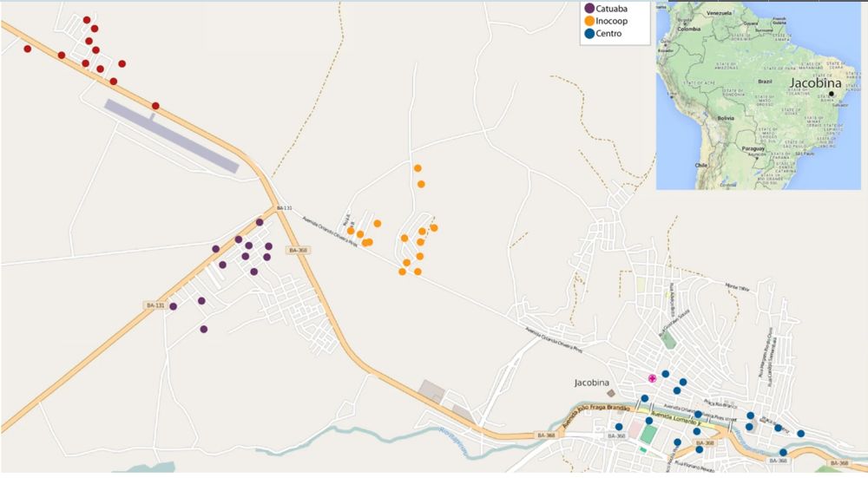Click the northernmost orange Inocoop marker
Screen dimensions: 868x478
(x=418, y=168)
